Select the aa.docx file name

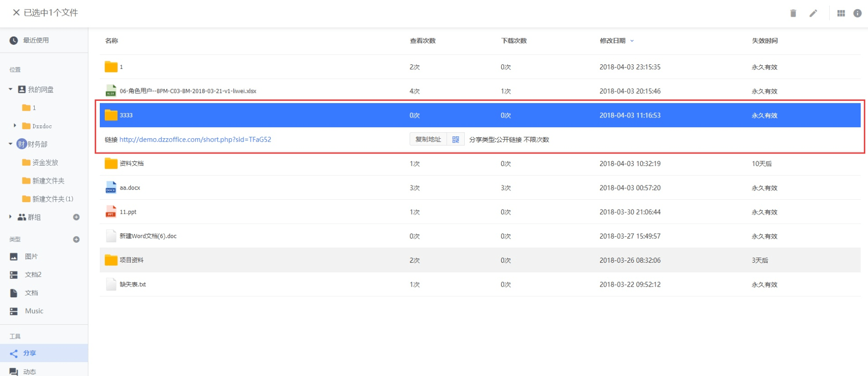tap(130, 188)
